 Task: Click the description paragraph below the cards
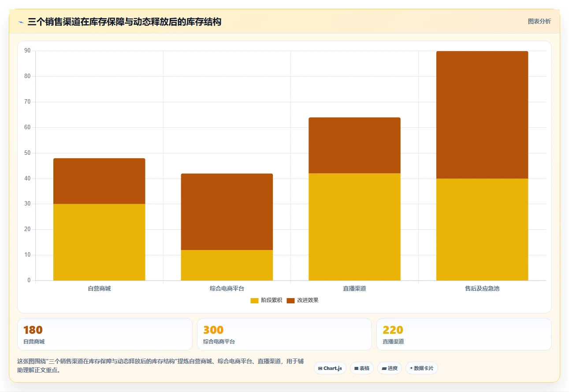[161, 366]
